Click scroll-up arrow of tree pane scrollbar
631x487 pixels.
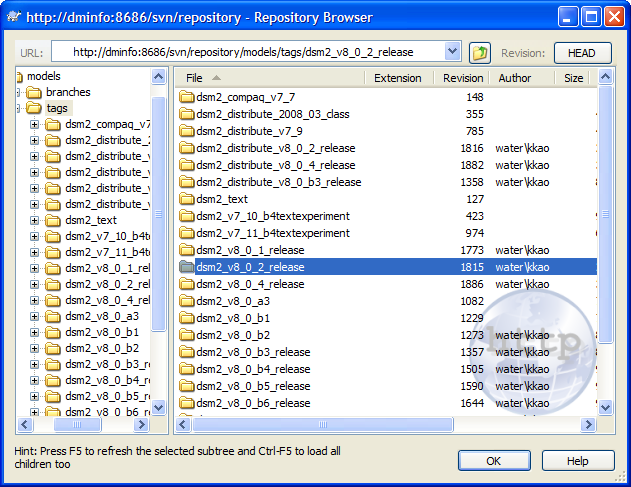click(x=159, y=76)
